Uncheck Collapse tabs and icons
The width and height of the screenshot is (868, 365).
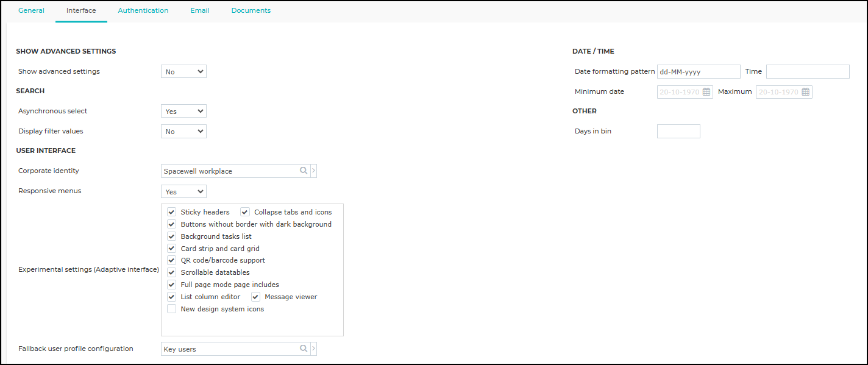245,212
